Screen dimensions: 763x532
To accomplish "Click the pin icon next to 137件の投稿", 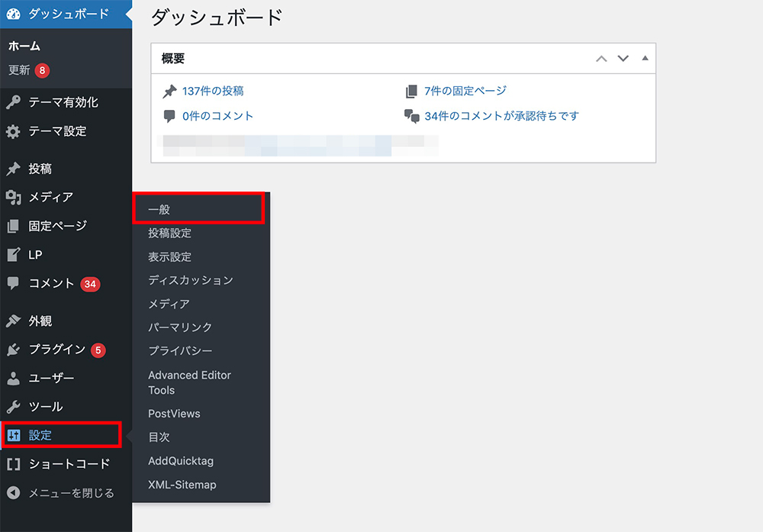I will pos(169,91).
